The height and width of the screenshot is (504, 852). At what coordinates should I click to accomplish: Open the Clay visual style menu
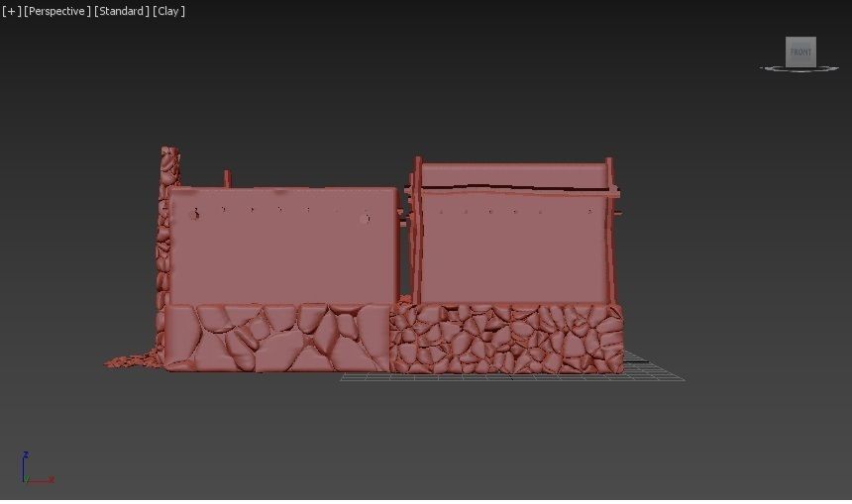[169, 11]
